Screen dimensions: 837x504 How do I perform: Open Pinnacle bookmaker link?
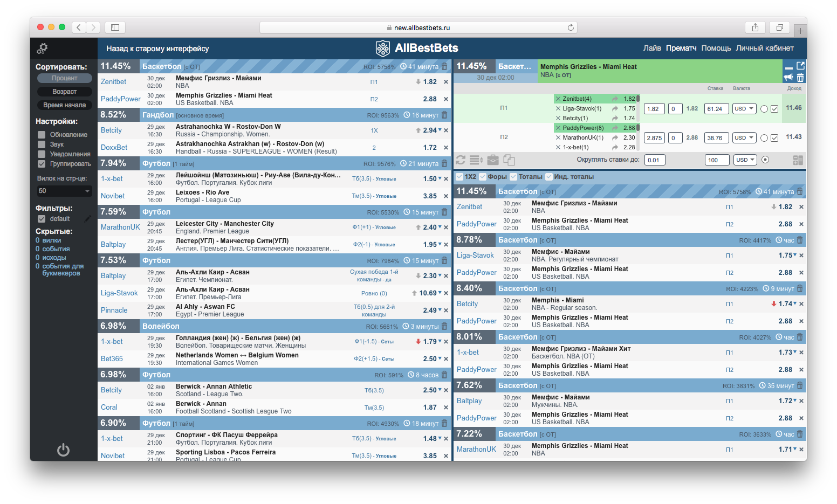click(114, 310)
